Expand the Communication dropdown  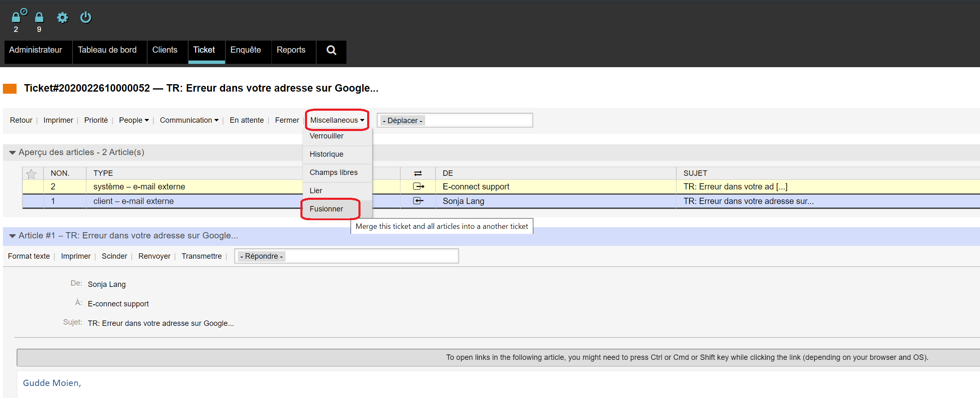pyautogui.click(x=189, y=120)
